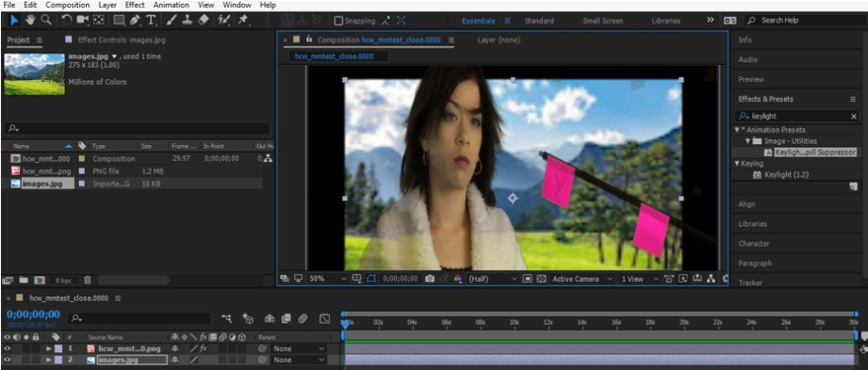The height and width of the screenshot is (370, 868).
Task: Select the Rectangle shape tool
Action: (x=119, y=20)
